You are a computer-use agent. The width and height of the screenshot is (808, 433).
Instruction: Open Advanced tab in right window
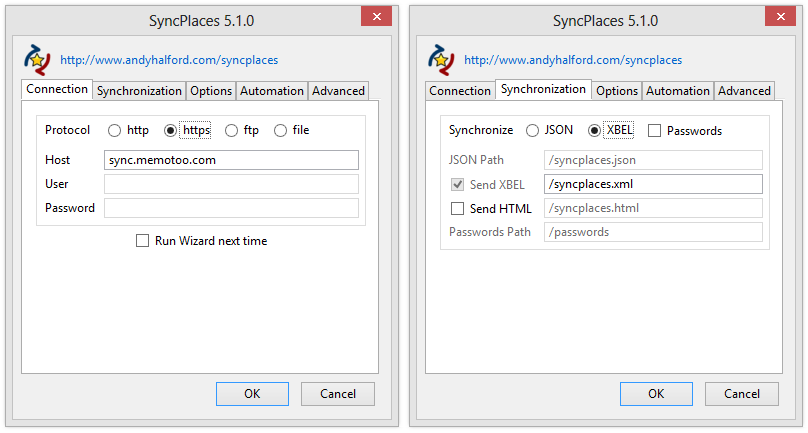click(x=744, y=91)
